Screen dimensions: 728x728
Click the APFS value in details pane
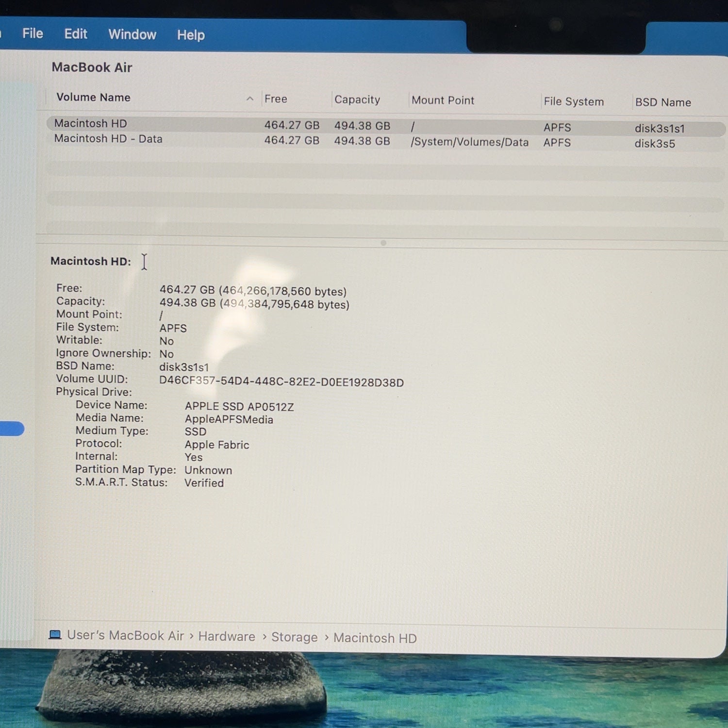coord(173,328)
